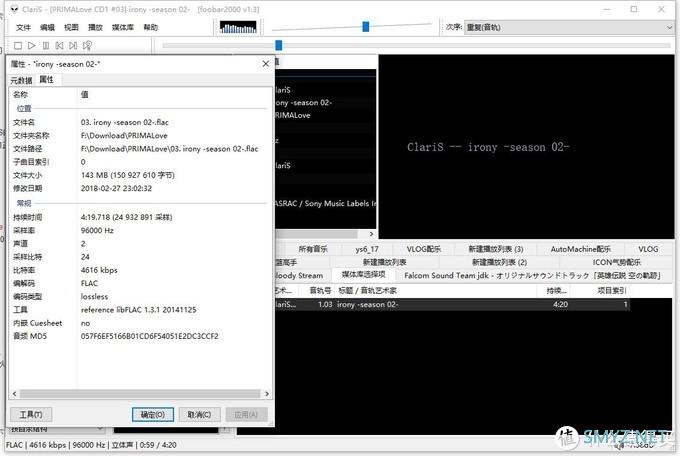680x456 pixels.
Task: Close the properties dialog with X
Action: (x=266, y=64)
